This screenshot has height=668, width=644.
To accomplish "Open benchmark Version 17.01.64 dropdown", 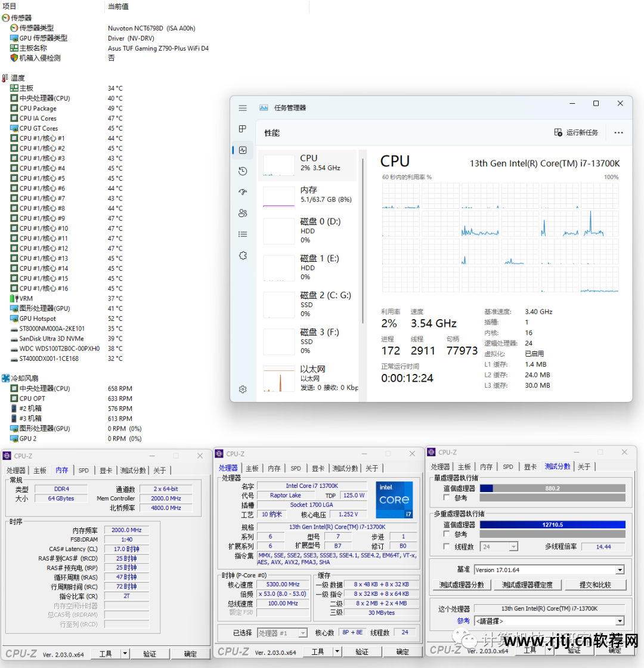I will [x=620, y=570].
